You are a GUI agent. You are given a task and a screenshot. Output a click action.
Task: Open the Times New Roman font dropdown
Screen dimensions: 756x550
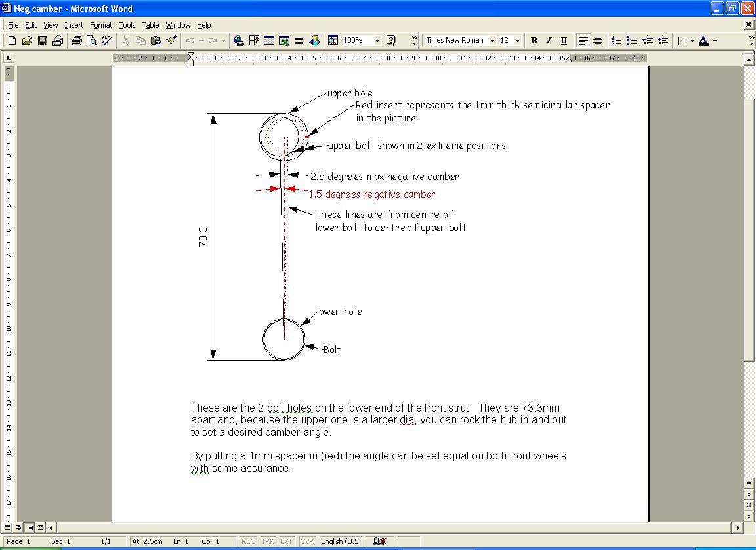click(492, 41)
